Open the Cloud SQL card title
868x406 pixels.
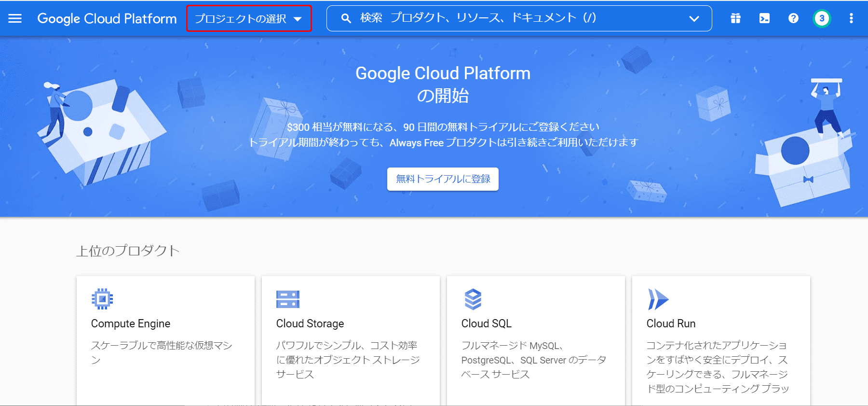[487, 323]
